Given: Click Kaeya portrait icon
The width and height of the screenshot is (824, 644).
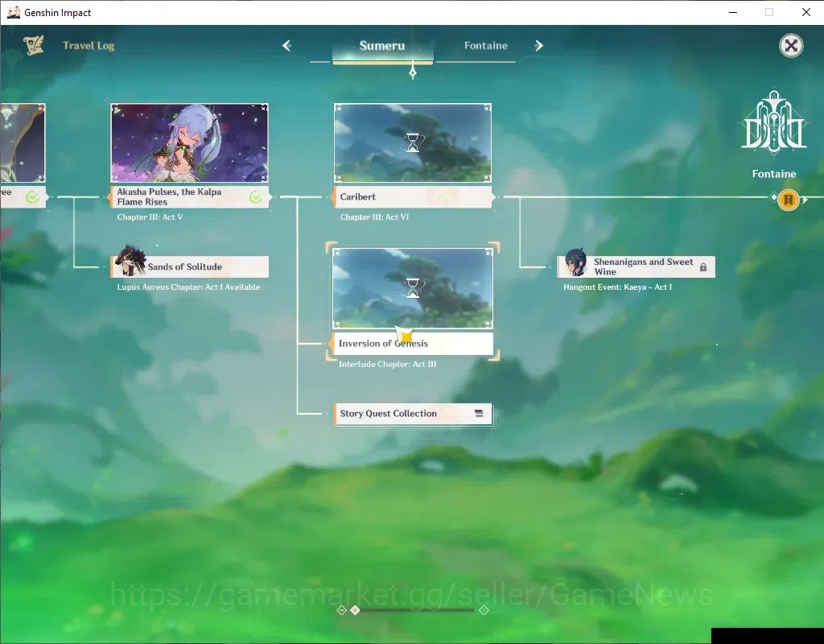Looking at the screenshot, I should (x=575, y=262).
